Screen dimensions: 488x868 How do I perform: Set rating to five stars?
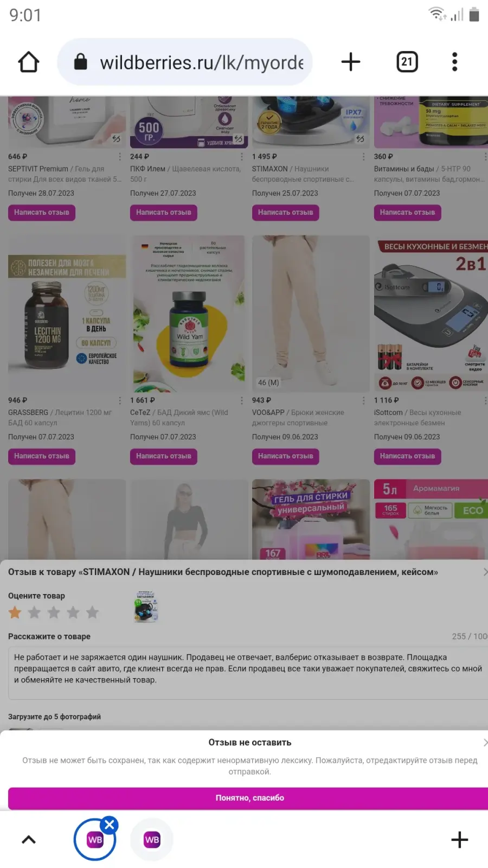[x=93, y=612]
